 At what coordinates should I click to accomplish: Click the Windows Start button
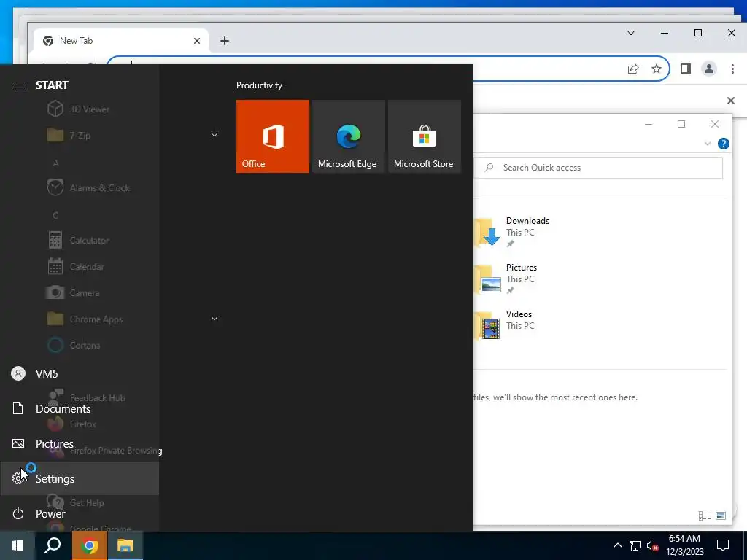[18, 545]
